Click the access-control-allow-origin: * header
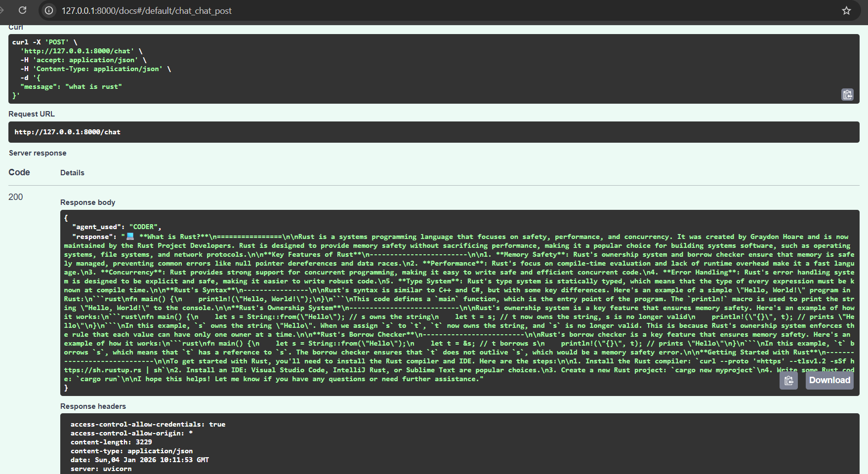The height and width of the screenshot is (474, 868). click(x=131, y=433)
